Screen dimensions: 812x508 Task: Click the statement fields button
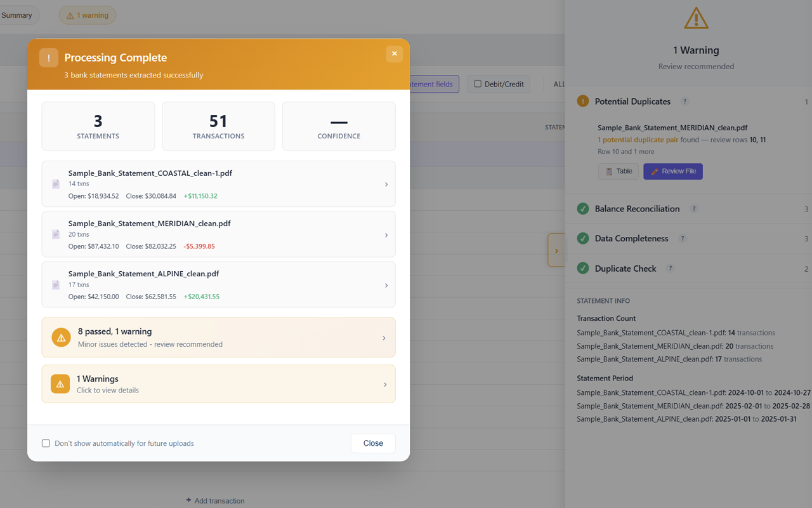tap(435, 84)
